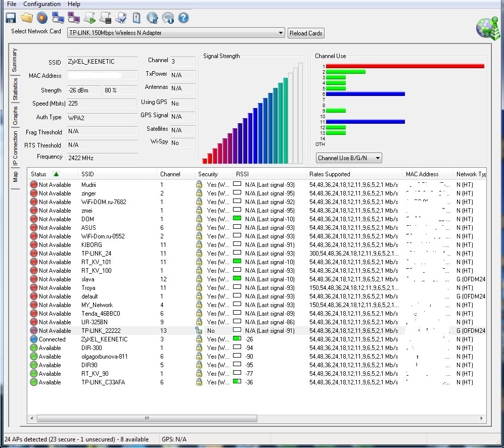Screen dimensions: 504x448
Task: Click the horizontal scrollbar right arrow
Action: (482, 419)
